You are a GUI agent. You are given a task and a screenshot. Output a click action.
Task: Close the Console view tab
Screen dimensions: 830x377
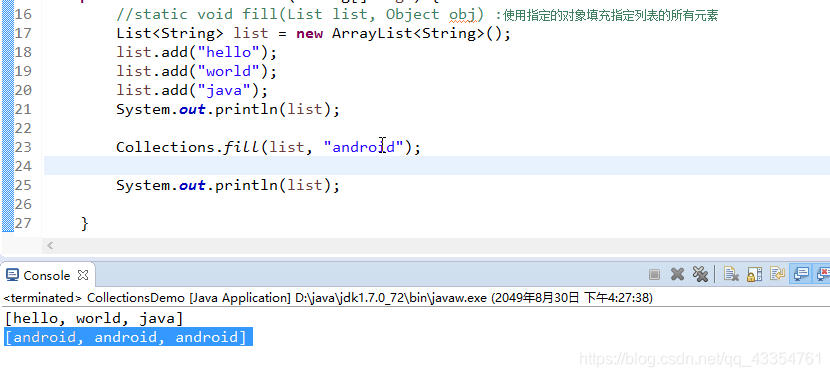click(83, 275)
